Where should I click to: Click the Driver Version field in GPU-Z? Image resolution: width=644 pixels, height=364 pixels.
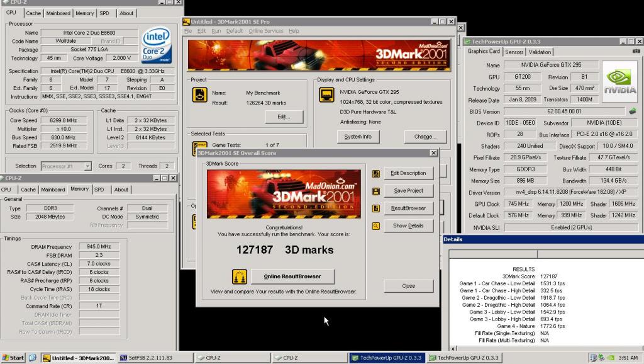click(571, 193)
